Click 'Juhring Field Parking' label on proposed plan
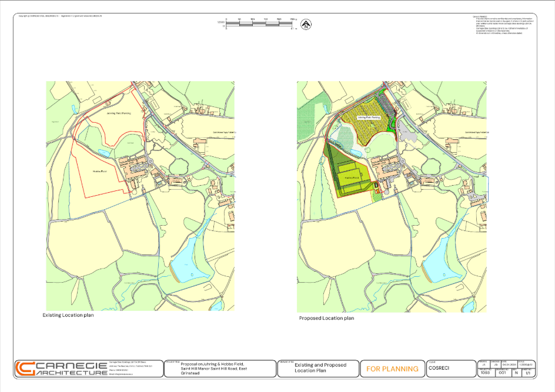 pos(369,117)
